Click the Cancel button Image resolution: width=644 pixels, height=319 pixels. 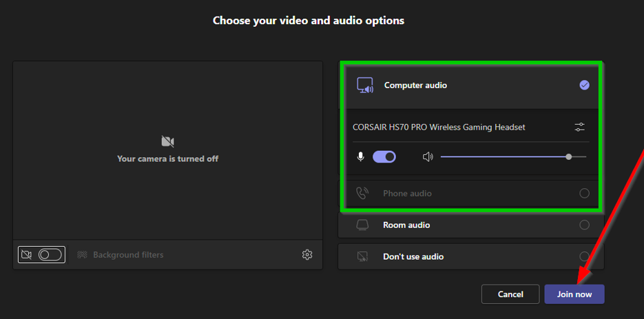pos(510,294)
